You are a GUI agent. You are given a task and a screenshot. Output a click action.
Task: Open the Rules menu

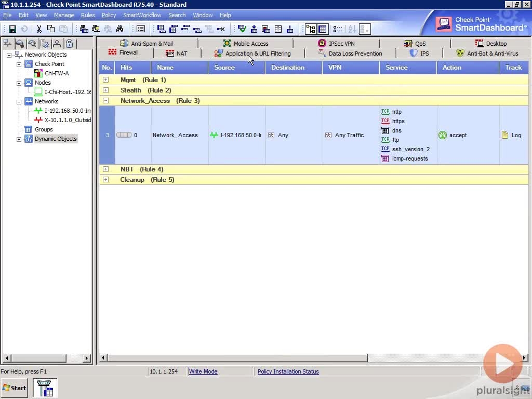[88, 15]
